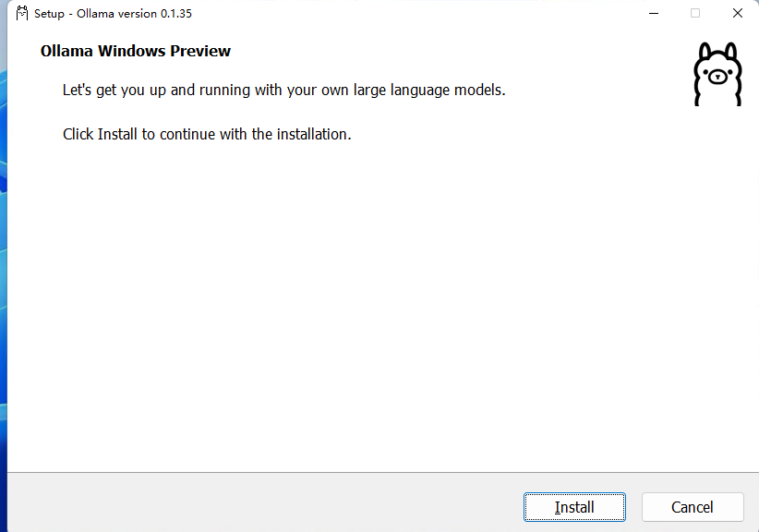Click the Ollama llama logo image
The width and height of the screenshot is (759, 532).
click(x=717, y=74)
